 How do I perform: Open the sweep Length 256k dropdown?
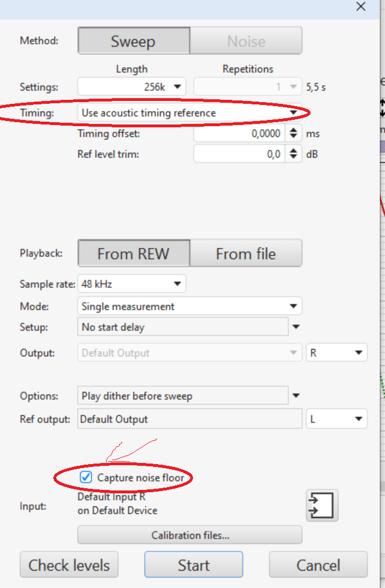(x=132, y=87)
